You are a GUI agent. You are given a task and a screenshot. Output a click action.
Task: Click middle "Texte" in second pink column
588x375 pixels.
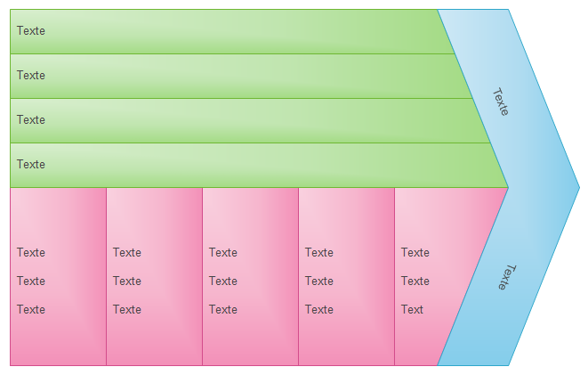[x=127, y=281]
